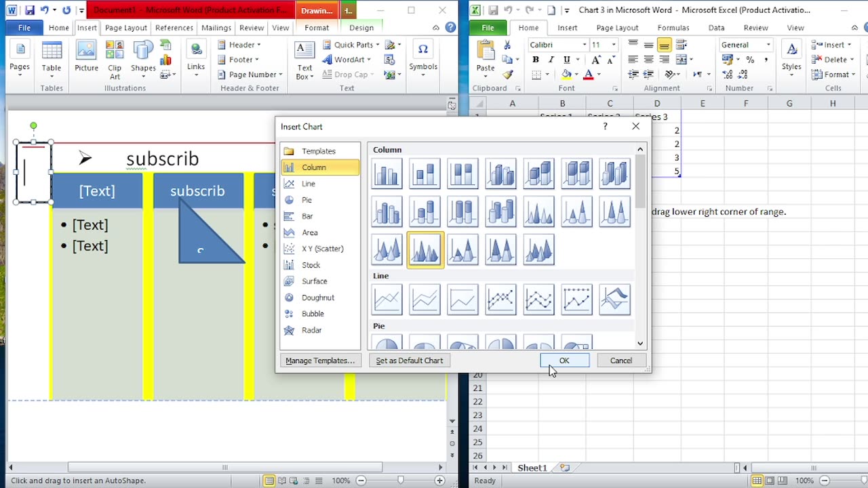Apply Italic formatting in Excel

pos(551,60)
